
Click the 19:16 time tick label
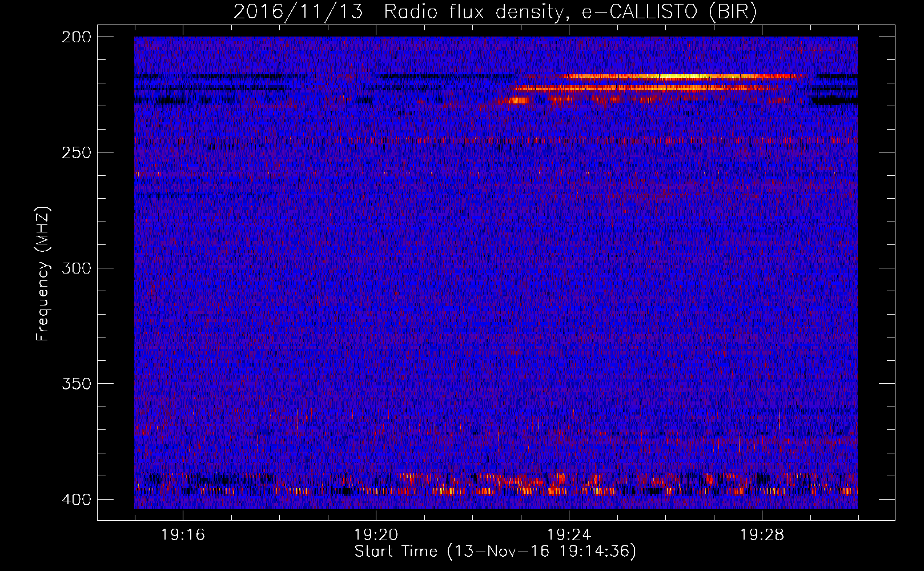pyautogui.click(x=183, y=535)
